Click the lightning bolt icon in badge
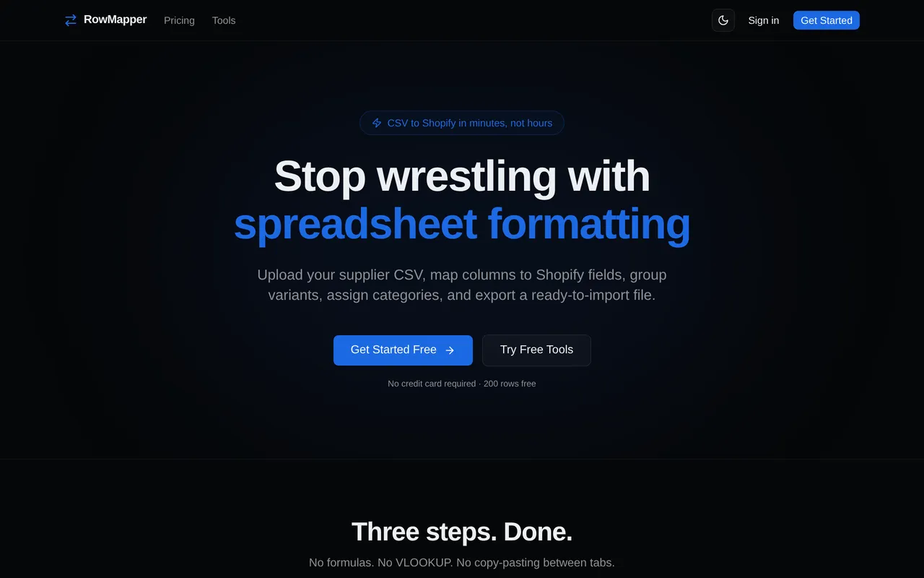The image size is (924, 578). [x=377, y=123]
